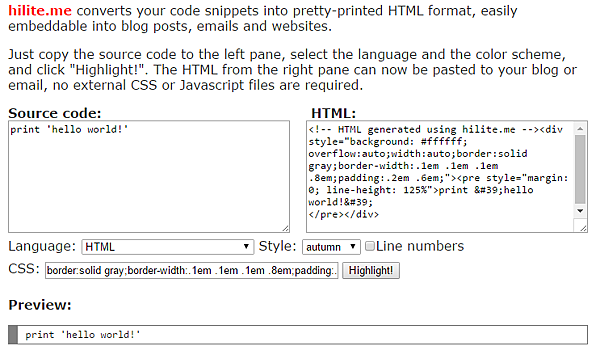The image size is (600, 363).
Task: Click the Source code heading label
Action: tap(55, 113)
